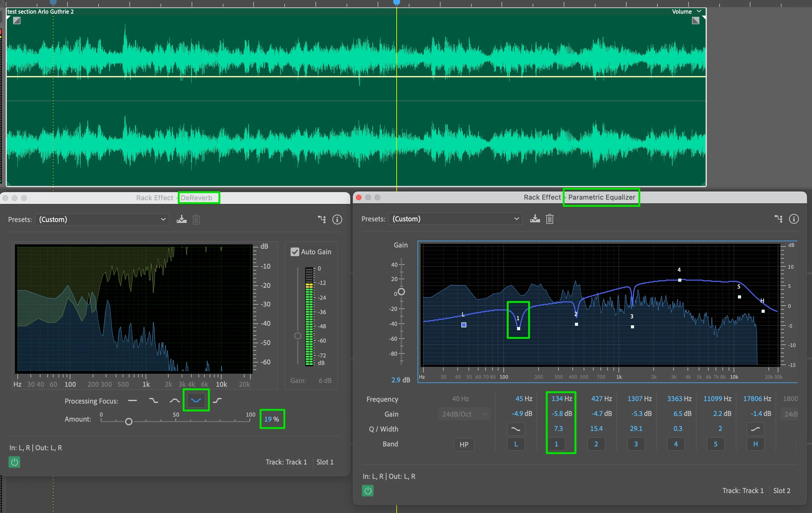Toggle DeReverb effect power state
Image resolution: width=812 pixels, height=513 pixels.
(x=14, y=462)
